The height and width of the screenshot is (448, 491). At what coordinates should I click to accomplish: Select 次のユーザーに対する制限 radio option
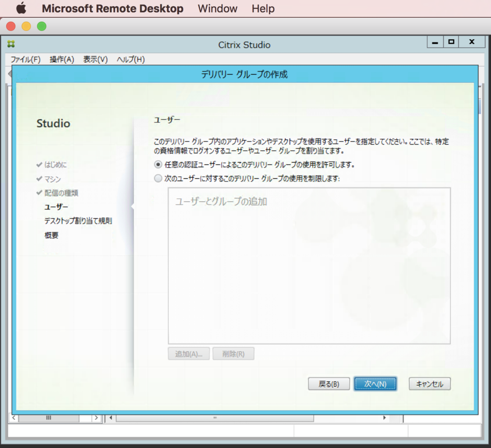(x=158, y=178)
